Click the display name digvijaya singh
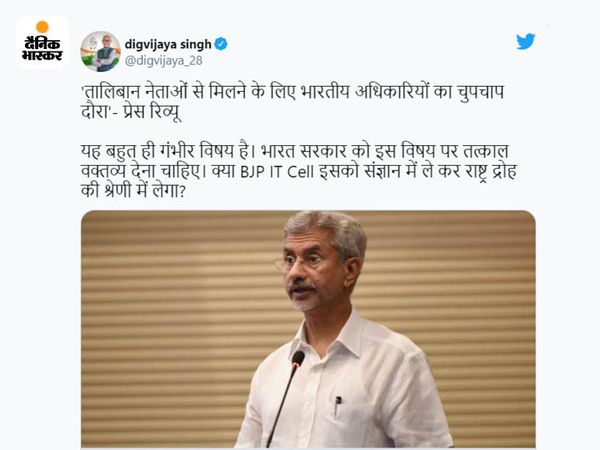 (x=168, y=44)
